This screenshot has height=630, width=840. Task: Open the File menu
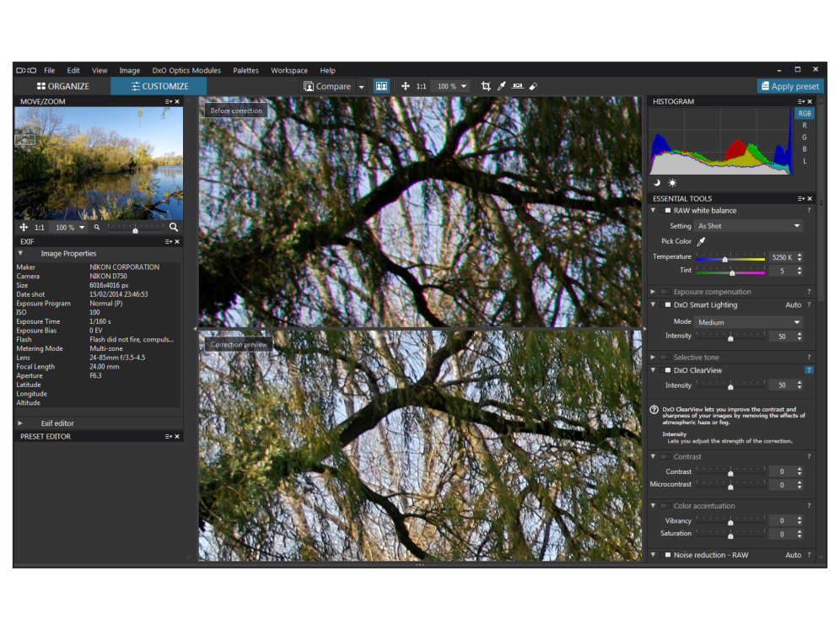(49, 70)
